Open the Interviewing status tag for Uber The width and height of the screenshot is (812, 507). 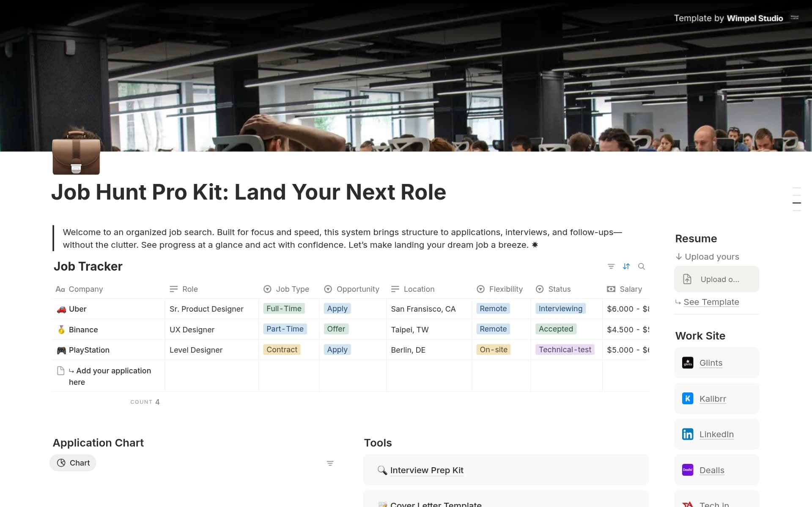click(x=560, y=309)
